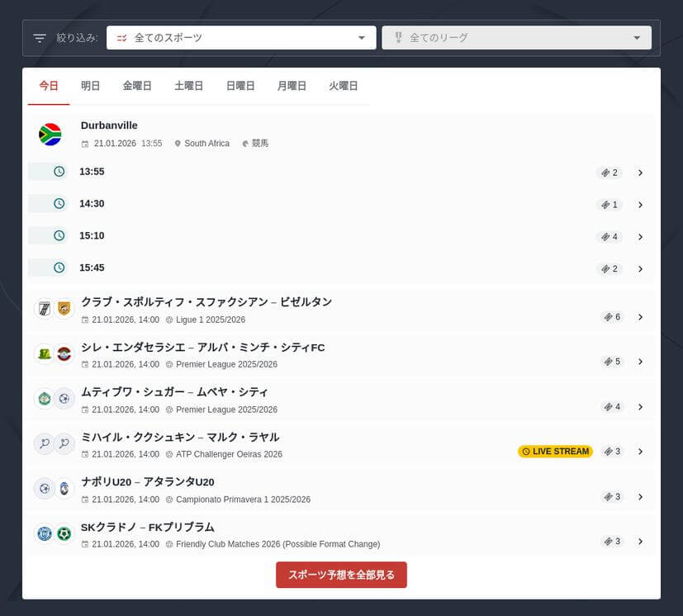Click the tips icon showing 6 predictions

coord(609,316)
